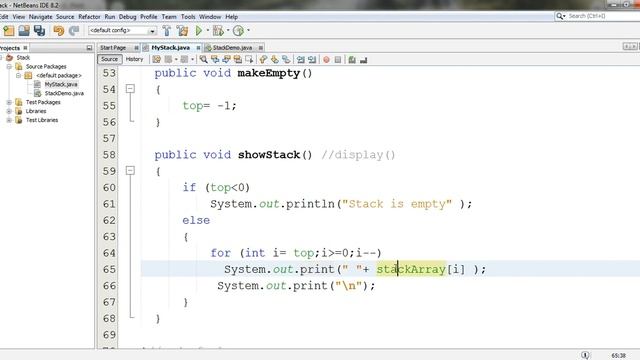Open Profile Project dropdown arrow

[248, 31]
